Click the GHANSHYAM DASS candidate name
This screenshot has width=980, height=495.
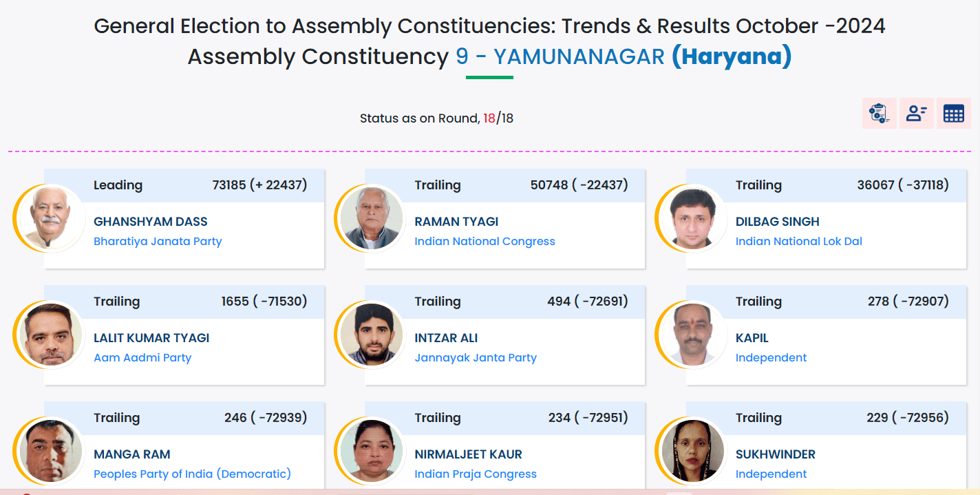coord(150,222)
